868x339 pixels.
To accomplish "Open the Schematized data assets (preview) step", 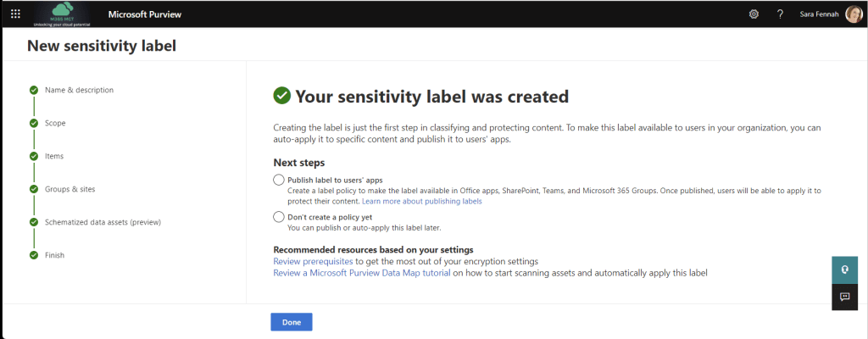I will pyautogui.click(x=103, y=222).
